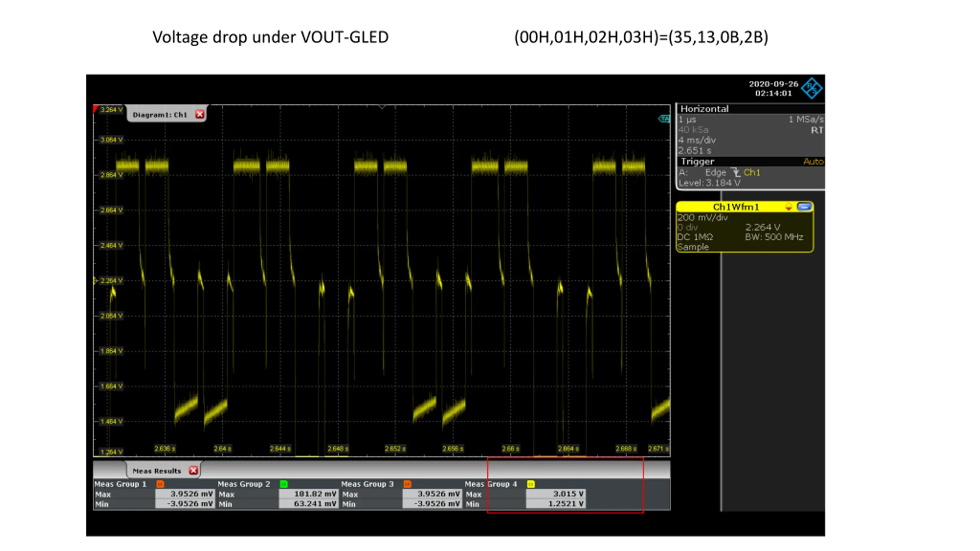Click Meas Group 3 Min value -3.9526 mV
This screenshot has width=980, height=551.
click(432, 504)
